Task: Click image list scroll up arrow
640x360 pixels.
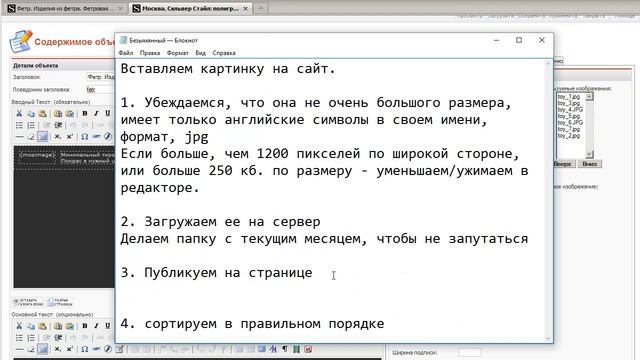Action: point(589,97)
